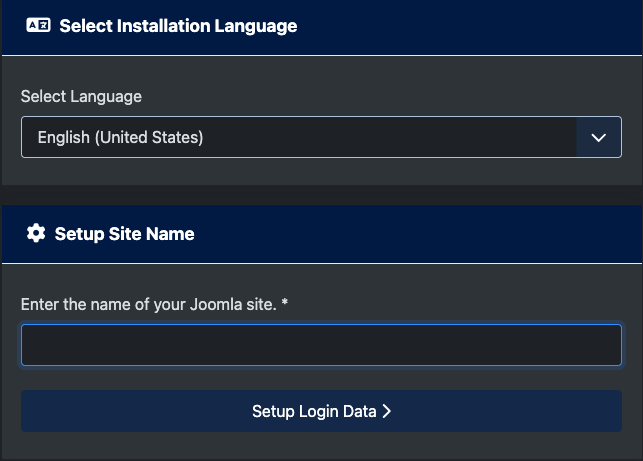This screenshot has width=643, height=461.
Task: Expand the language list with the chevron arrow
Action: click(x=599, y=137)
